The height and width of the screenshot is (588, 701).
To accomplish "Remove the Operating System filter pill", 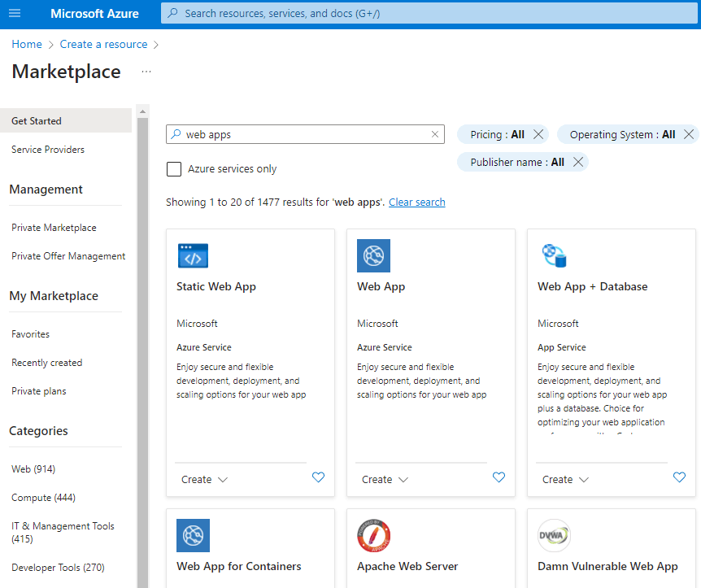I will coord(689,134).
